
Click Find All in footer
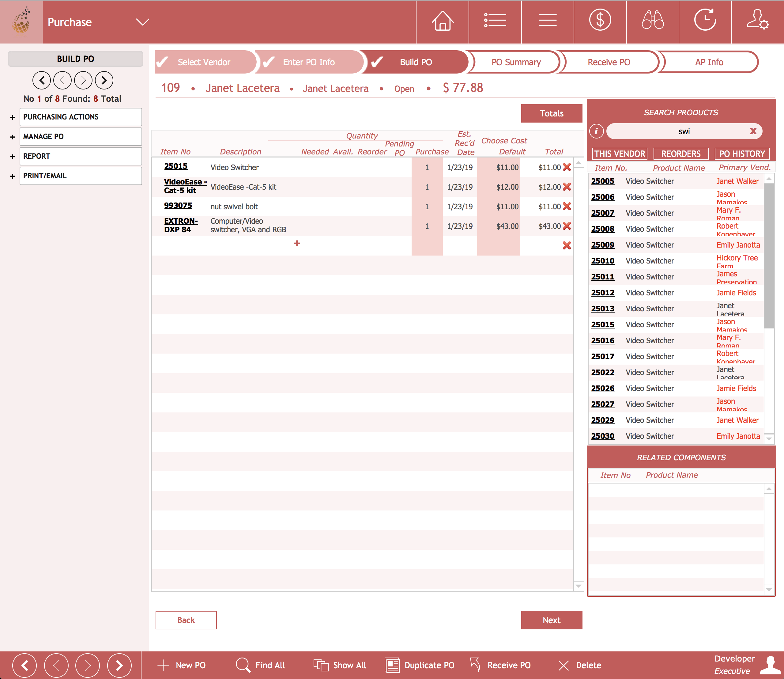tap(260, 665)
